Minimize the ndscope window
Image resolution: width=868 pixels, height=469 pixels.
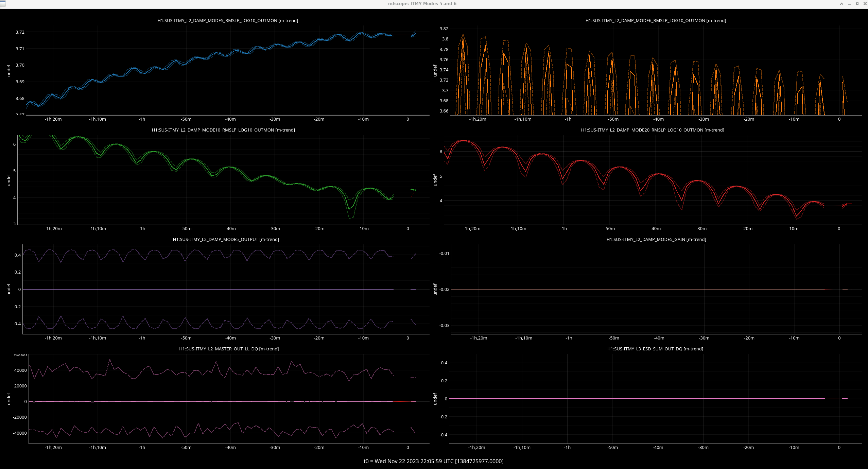coord(849,4)
